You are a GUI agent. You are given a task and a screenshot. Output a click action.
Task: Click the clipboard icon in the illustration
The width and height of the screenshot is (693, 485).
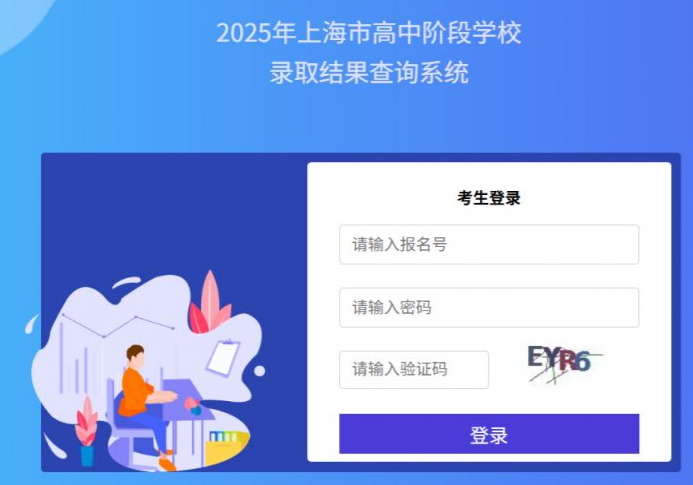223,357
